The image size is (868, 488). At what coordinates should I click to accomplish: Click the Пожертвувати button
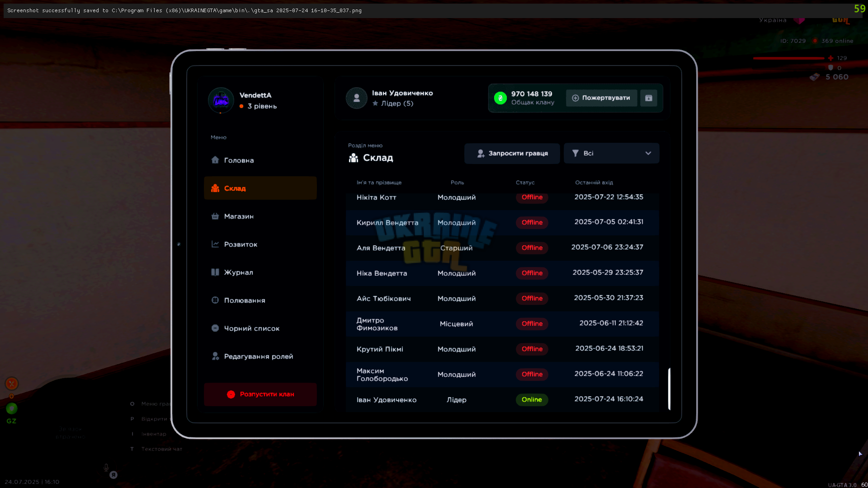tap(601, 98)
